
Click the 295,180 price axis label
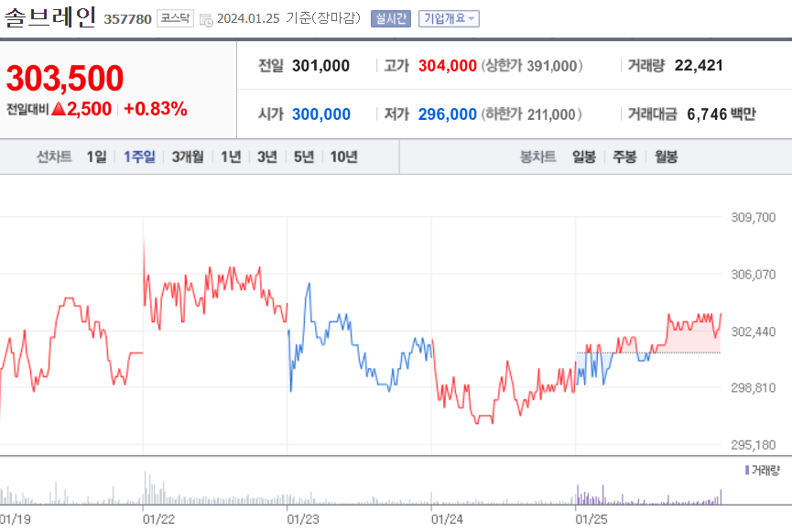(754, 445)
